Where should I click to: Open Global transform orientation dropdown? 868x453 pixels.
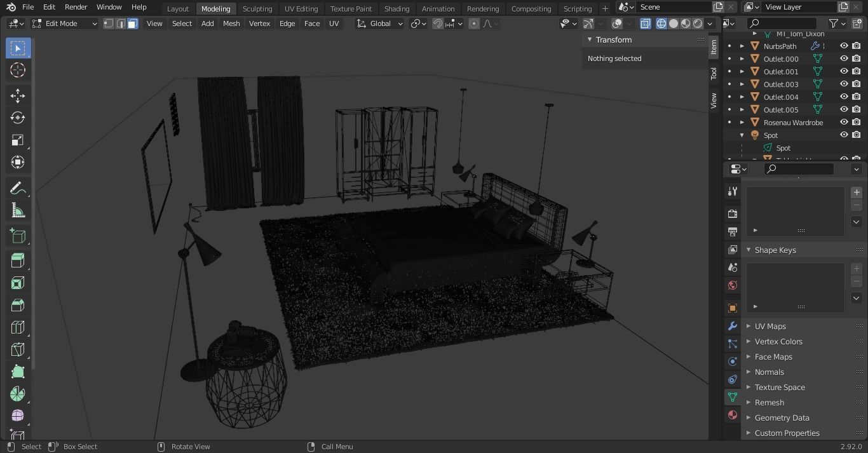[380, 24]
